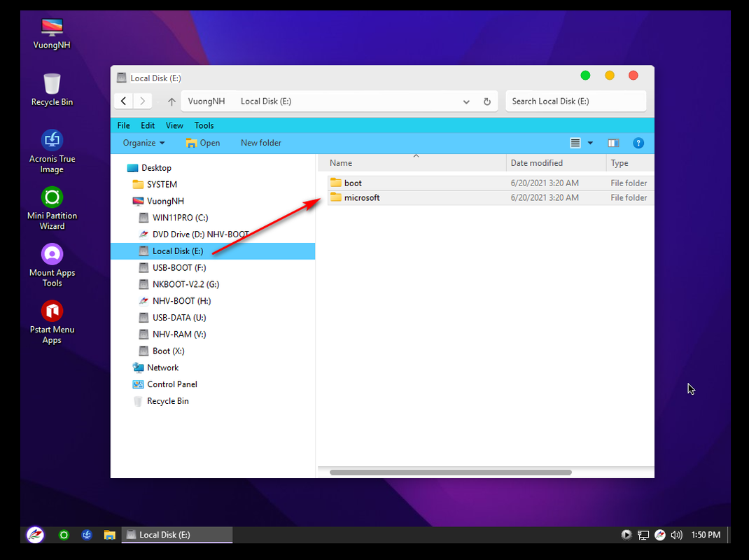Go up one folder level arrow
The width and height of the screenshot is (749, 560).
click(x=171, y=101)
